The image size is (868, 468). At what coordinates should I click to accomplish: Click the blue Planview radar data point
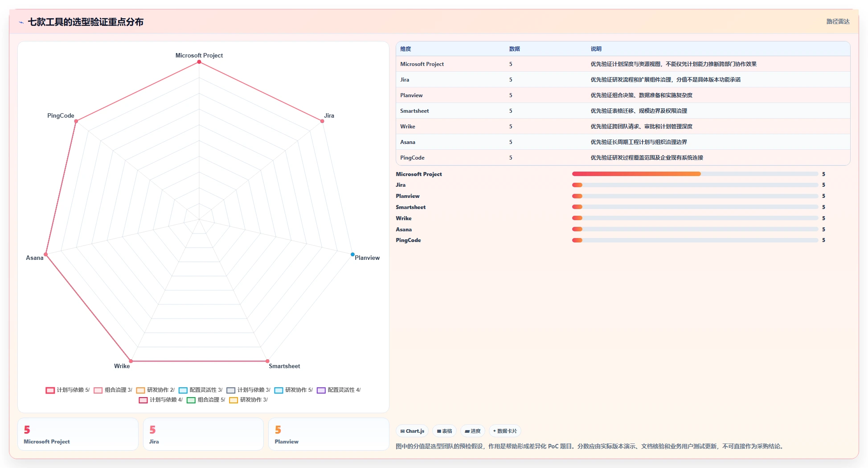352,255
